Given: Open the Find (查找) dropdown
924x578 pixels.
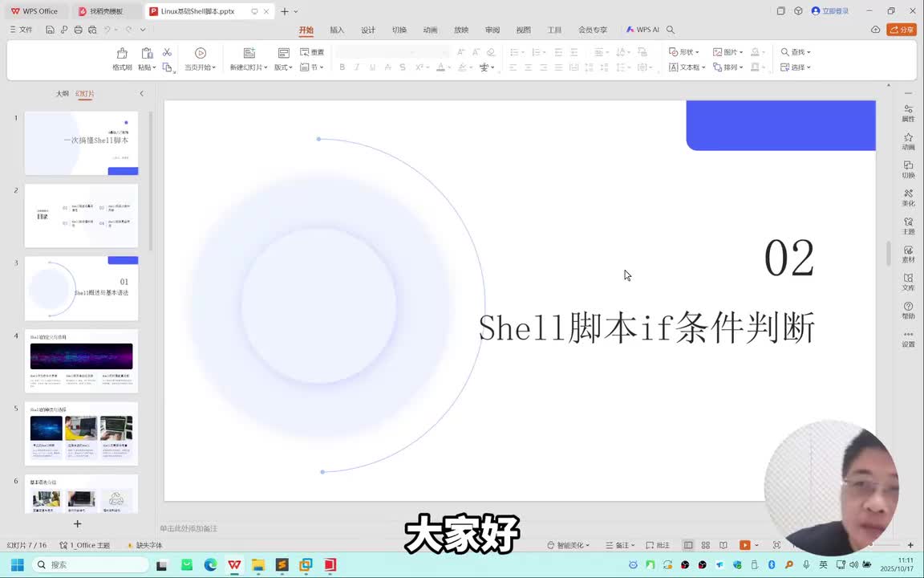Looking at the screenshot, I should coord(796,52).
